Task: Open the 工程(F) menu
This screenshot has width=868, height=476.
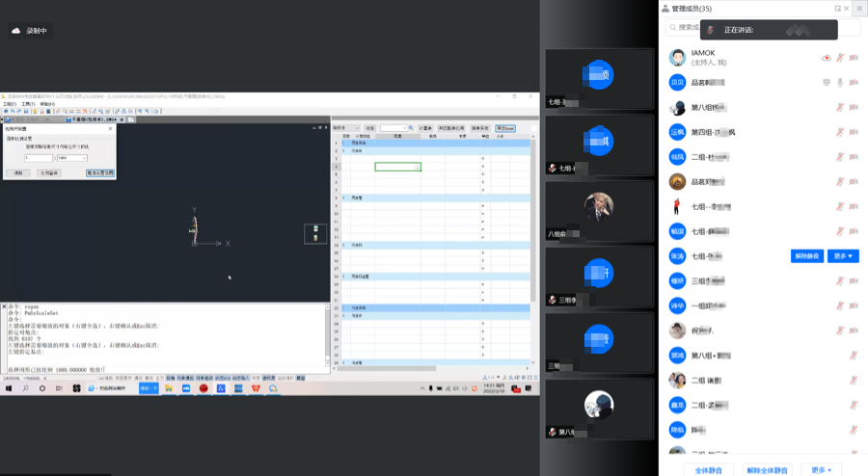Action: coord(10,104)
